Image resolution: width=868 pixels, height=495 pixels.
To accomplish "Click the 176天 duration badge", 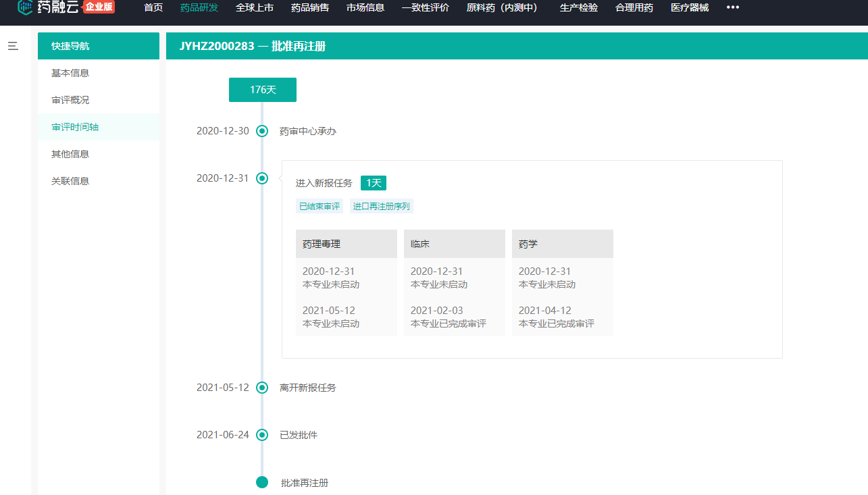I will (x=263, y=90).
